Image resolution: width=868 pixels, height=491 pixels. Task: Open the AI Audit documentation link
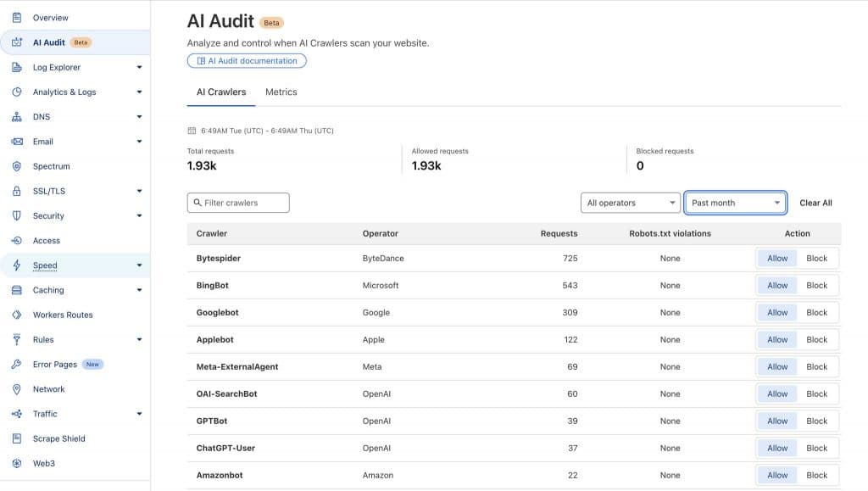pyautogui.click(x=247, y=61)
